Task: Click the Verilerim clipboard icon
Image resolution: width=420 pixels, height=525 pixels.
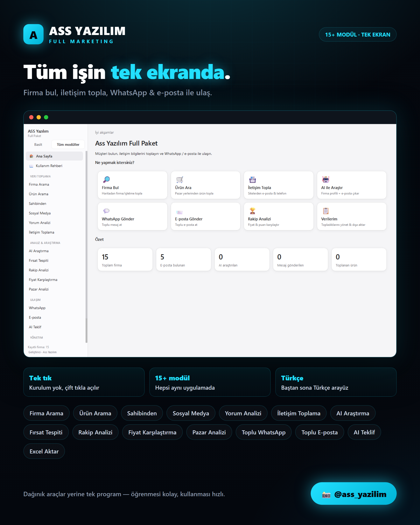Action: click(325, 211)
